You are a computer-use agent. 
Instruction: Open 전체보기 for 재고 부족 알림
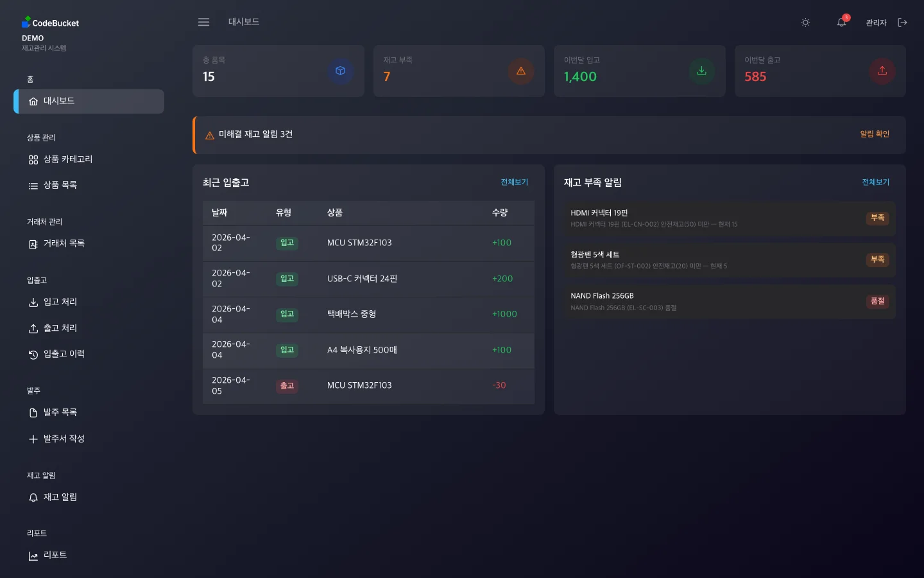875,182
